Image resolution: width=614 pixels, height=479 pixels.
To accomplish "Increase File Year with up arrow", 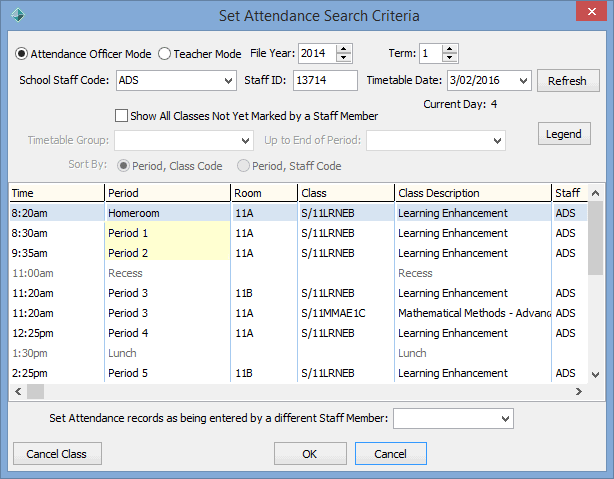I will click(x=344, y=49).
